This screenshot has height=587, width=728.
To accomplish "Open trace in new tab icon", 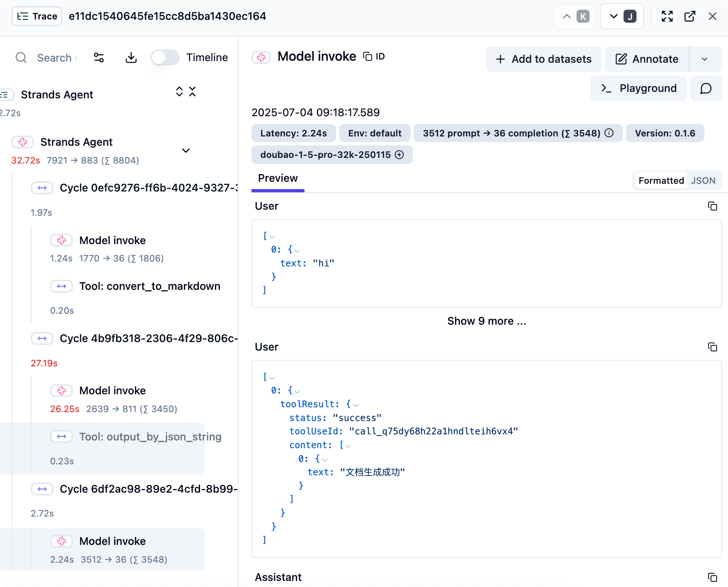I will [x=690, y=16].
